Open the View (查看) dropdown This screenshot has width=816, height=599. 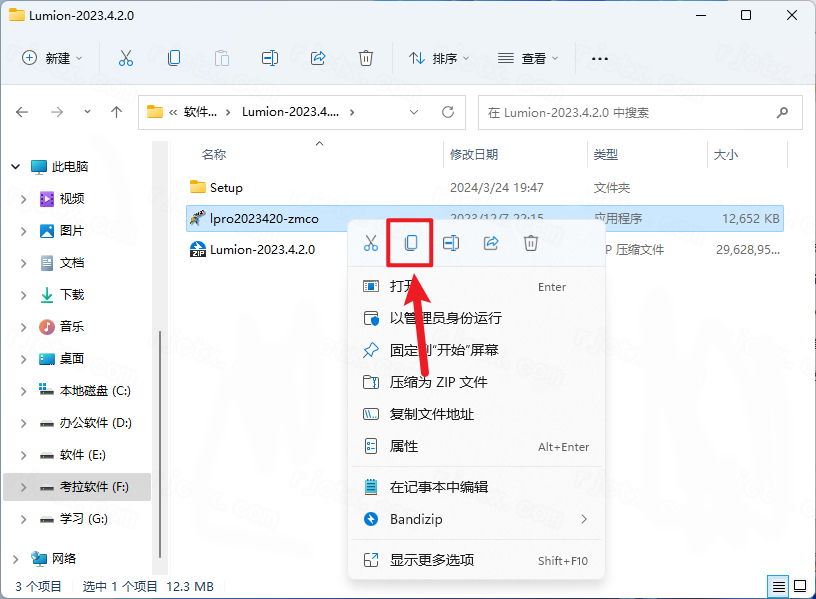pyautogui.click(x=528, y=58)
